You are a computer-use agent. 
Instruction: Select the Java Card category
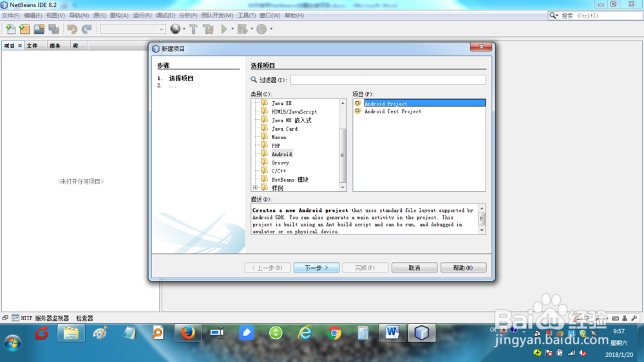[x=284, y=129]
